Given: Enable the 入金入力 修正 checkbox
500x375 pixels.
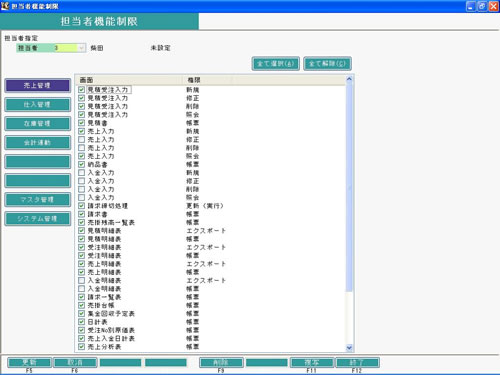Looking at the screenshot, I should point(81,181).
